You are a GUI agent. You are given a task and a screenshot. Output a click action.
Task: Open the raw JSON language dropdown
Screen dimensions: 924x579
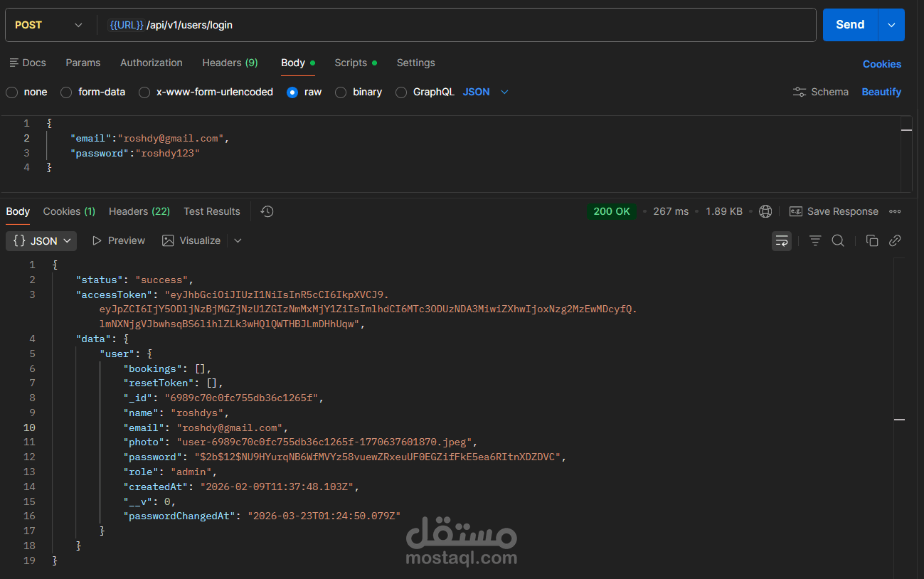tap(486, 92)
